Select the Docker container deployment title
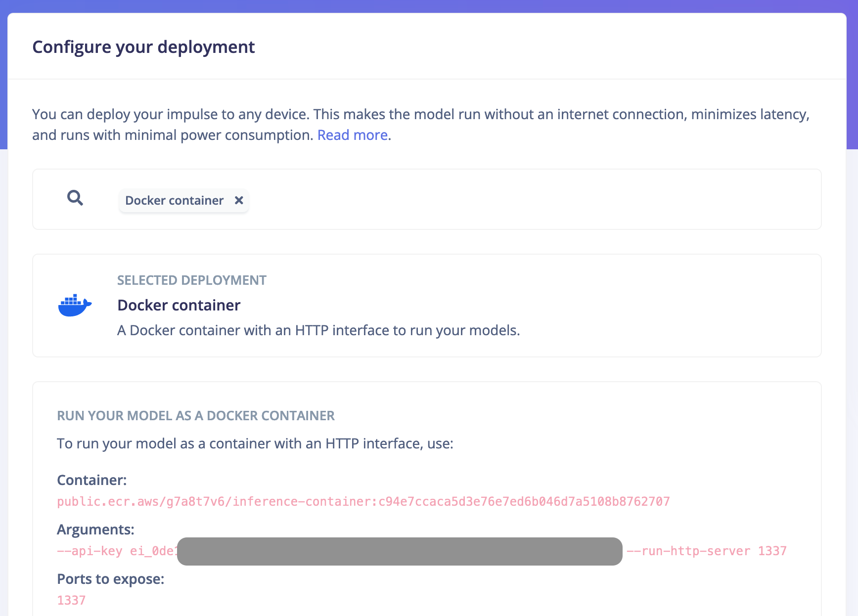The image size is (858, 616). pos(179,305)
